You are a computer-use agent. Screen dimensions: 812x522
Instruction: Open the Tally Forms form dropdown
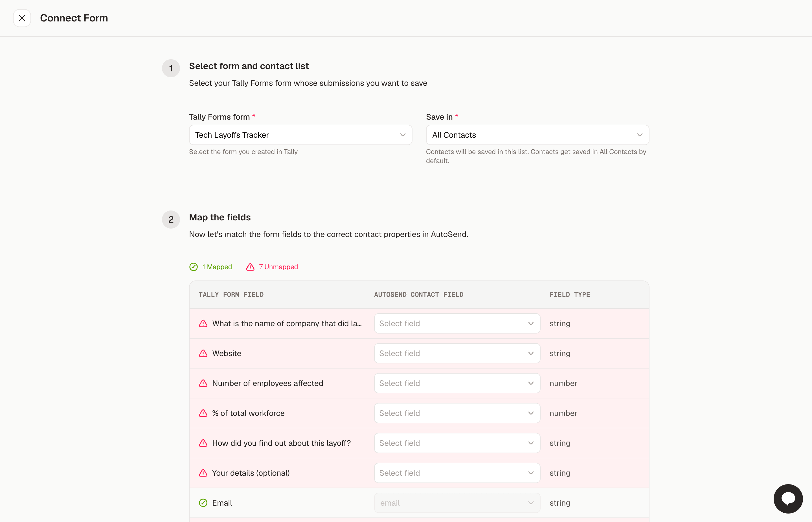tap(300, 135)
